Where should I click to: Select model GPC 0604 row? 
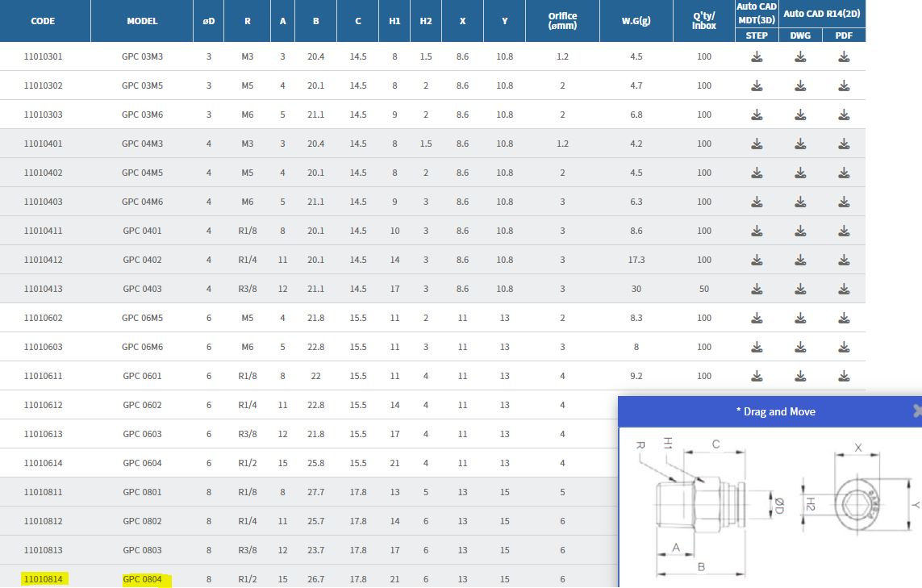[x=142, y=463]
